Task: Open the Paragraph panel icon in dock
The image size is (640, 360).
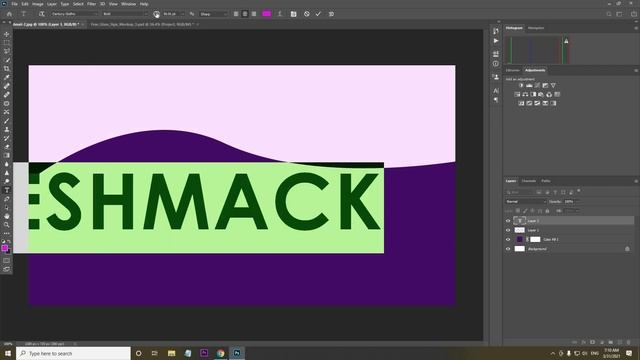Action: click(496, 100)
